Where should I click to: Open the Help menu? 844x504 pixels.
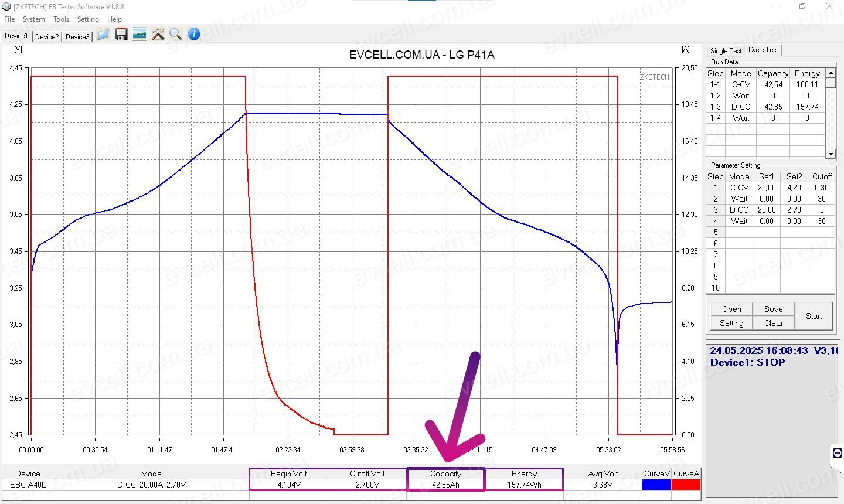114,19
